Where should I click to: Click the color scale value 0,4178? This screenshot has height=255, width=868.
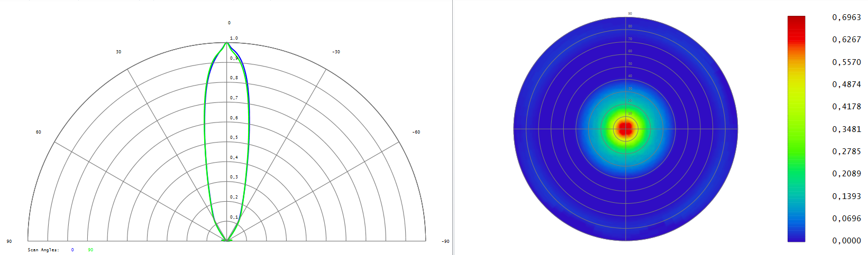[x=846, y=106]
